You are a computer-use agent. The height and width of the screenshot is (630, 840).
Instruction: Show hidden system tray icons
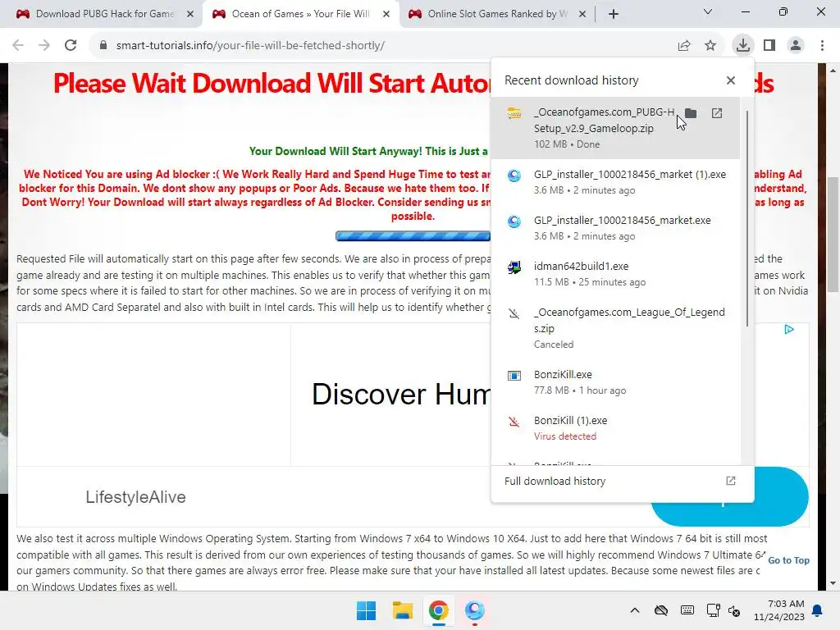pyautogui.click(x=635, y=610)
